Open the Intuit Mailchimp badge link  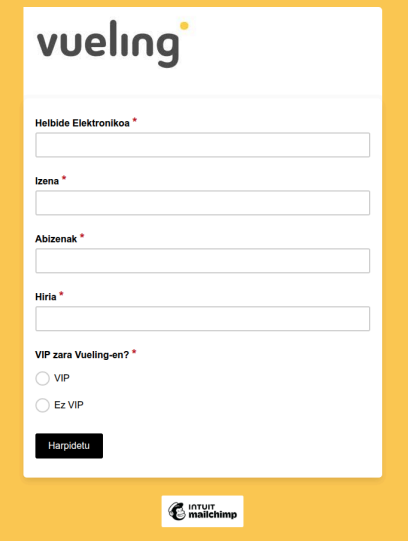pos(203,511)
